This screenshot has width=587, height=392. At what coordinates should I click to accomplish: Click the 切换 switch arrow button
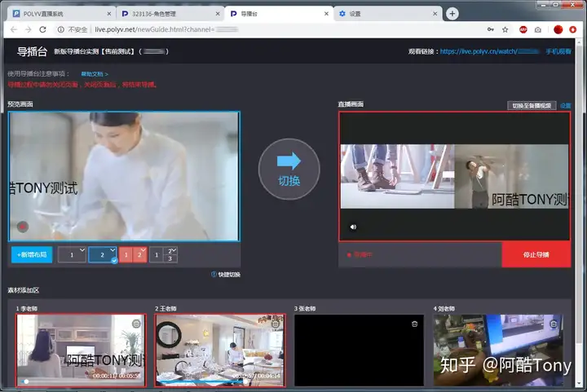click(289, 169)
